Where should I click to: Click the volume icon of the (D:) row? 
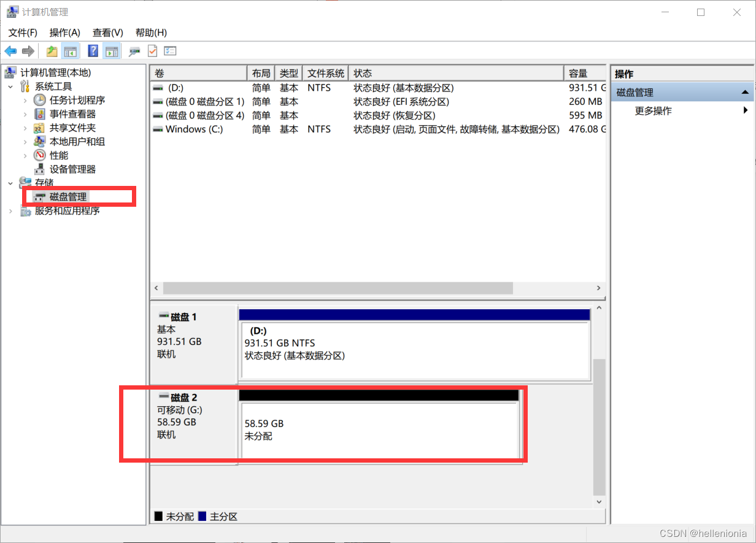click(x=158, y=88)
